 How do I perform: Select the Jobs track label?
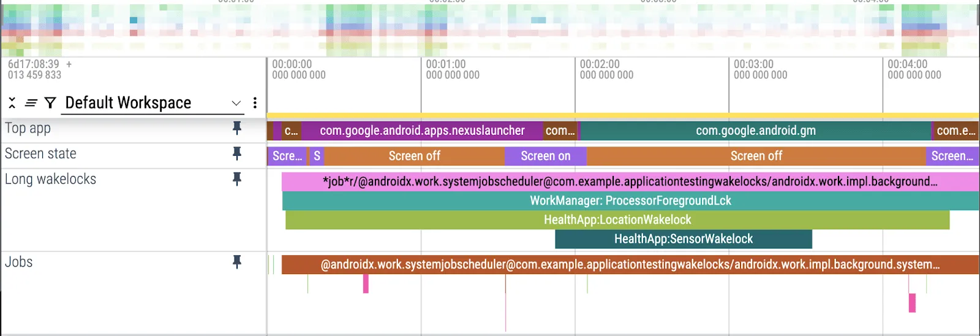(x=19, y=262)
